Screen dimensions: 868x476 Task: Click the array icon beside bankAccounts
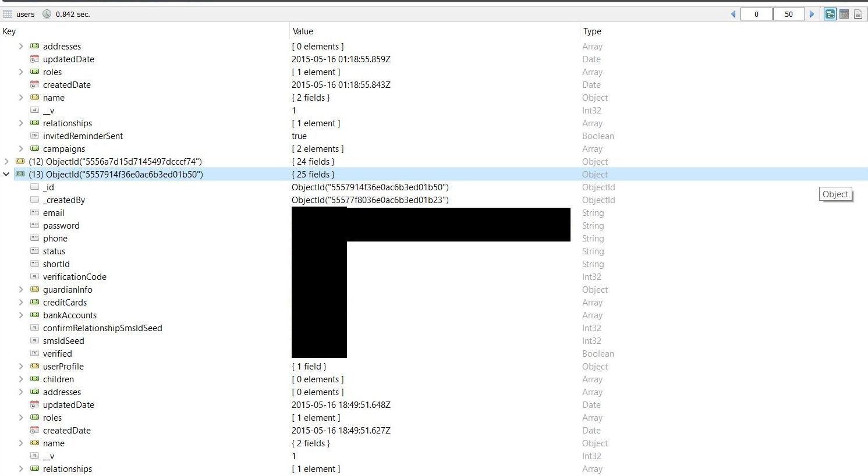tap(35, 315)
